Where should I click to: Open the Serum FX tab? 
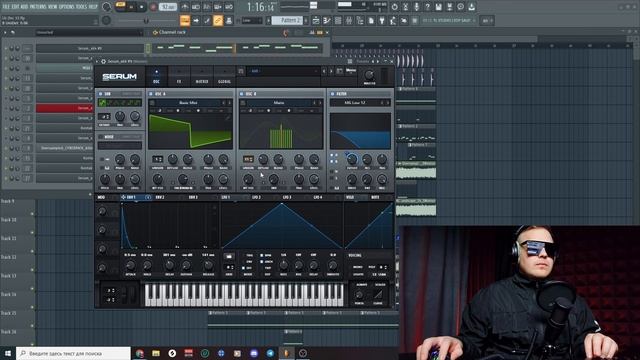[x=179, y=76]
